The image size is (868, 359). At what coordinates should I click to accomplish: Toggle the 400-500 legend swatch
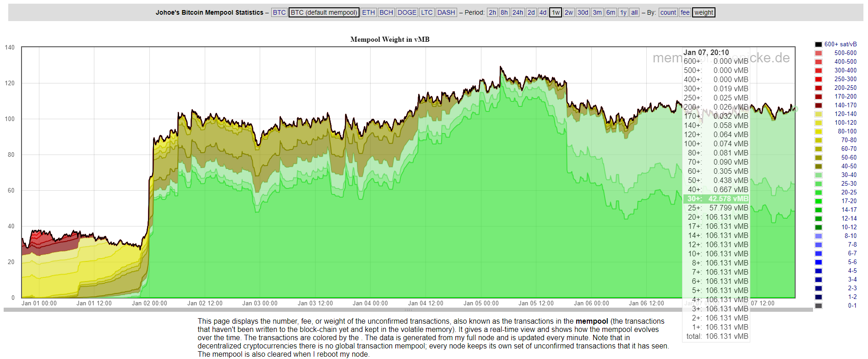pos(818,62)
